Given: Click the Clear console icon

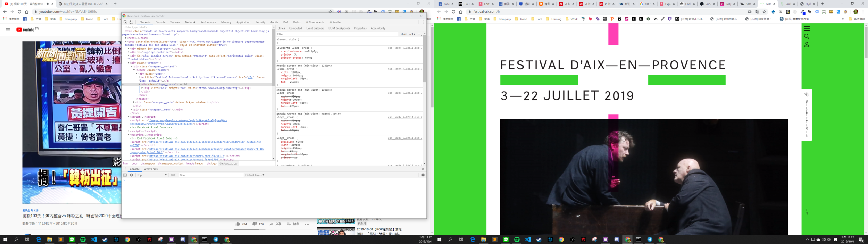Looking at the screenshot, I should point(132,175).
